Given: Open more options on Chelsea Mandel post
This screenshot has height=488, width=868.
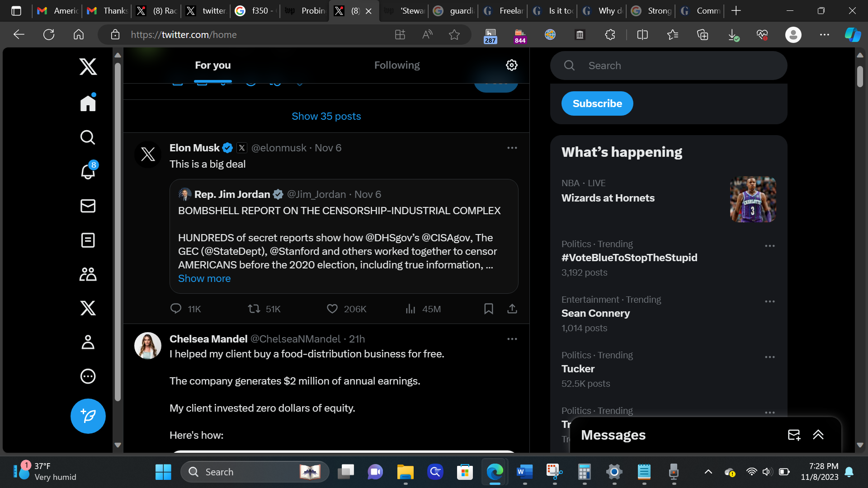Looking at the screenshot, I should [x=512, y=339].
